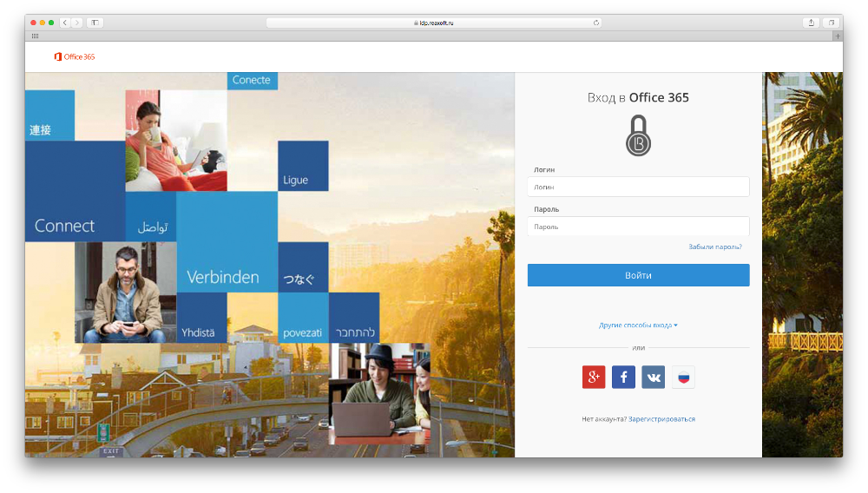Sign in with the VK icon
The image size is (868, 493).
(x=654, y=378)
